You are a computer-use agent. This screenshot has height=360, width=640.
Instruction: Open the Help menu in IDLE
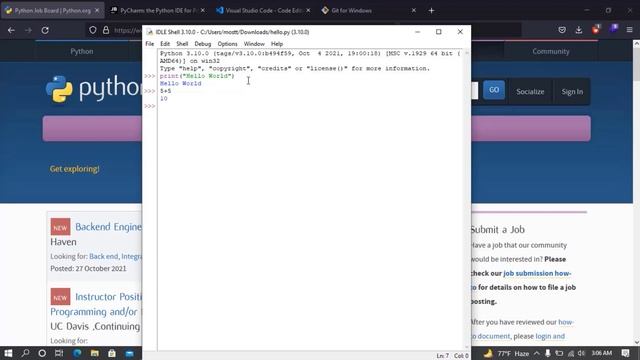coord(277,44)
